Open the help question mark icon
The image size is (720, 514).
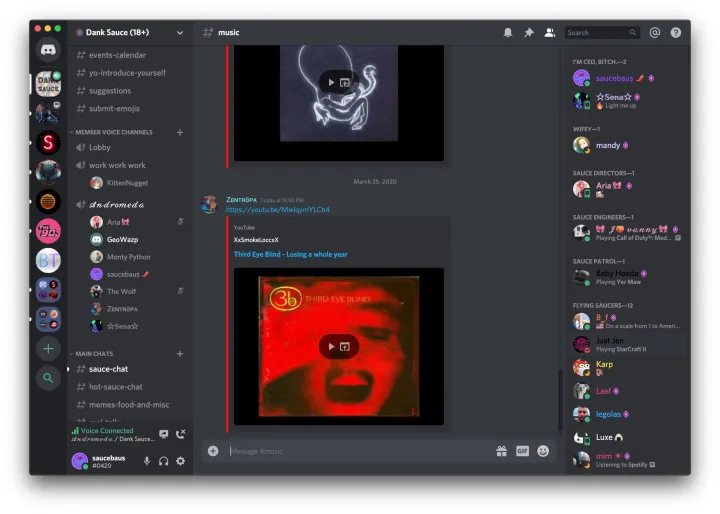[x=676, y=33]
